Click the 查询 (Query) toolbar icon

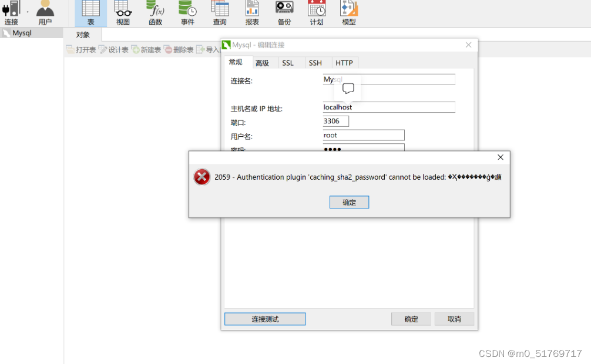[220, 13]
